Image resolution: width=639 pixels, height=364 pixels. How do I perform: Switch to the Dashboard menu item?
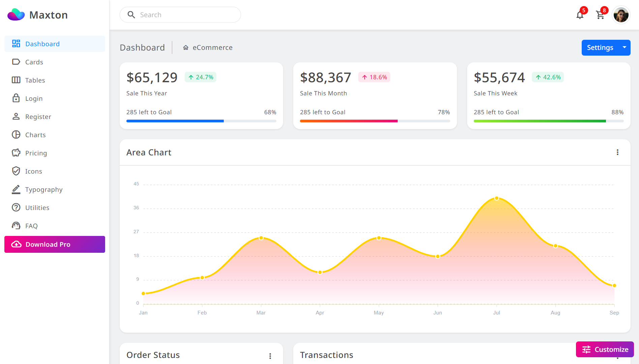42,44
